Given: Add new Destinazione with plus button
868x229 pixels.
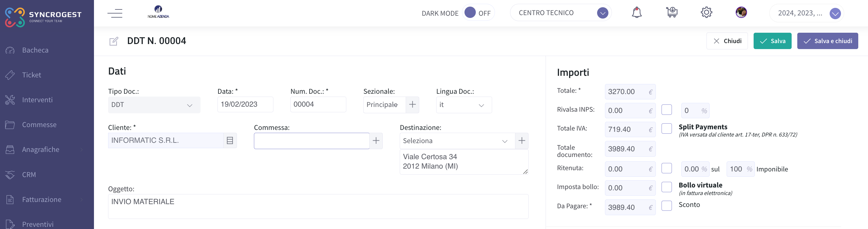Looking at the screenshot, I should 522,141.
